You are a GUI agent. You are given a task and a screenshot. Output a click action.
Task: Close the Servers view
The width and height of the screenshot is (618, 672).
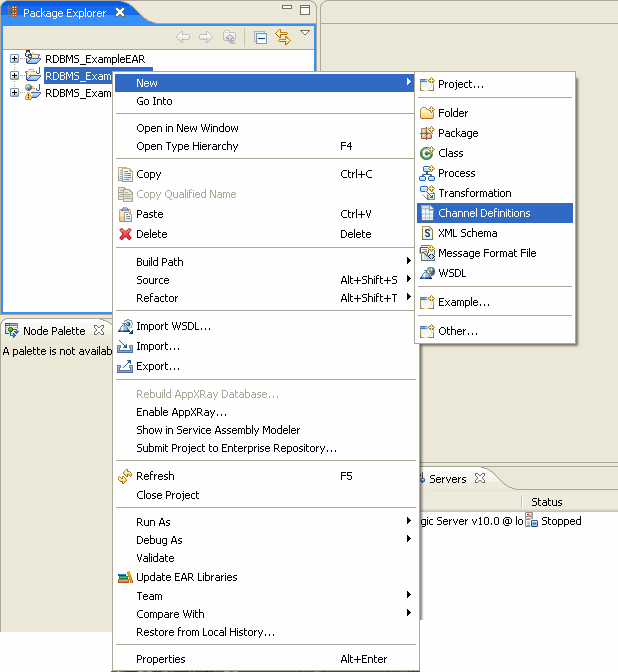pos(480,478)
